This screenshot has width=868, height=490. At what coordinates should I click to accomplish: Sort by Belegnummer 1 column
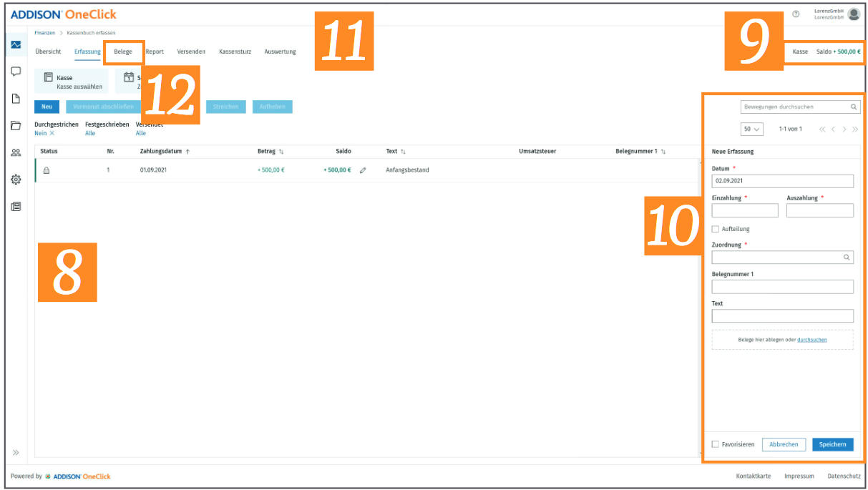pos(640,152)
